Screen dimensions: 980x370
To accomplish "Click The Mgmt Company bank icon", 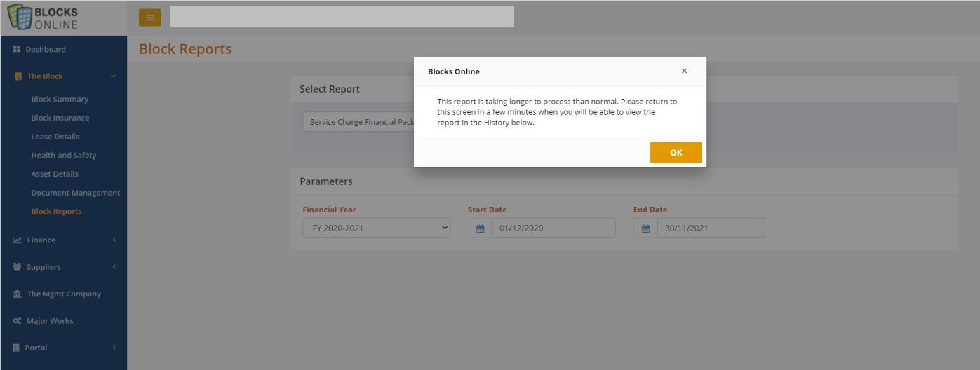I will click(x=18, y=294).
